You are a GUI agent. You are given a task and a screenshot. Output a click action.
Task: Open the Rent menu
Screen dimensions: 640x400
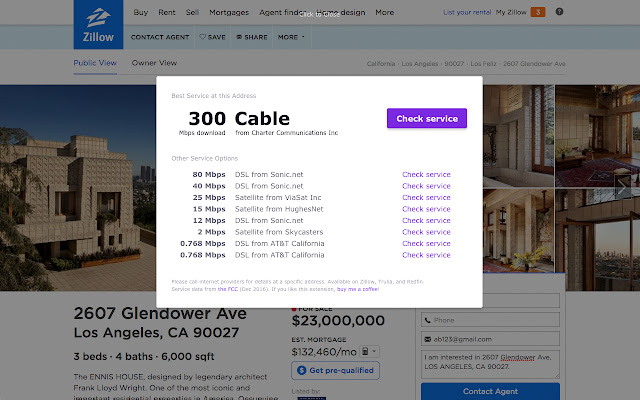coord(167,12)
